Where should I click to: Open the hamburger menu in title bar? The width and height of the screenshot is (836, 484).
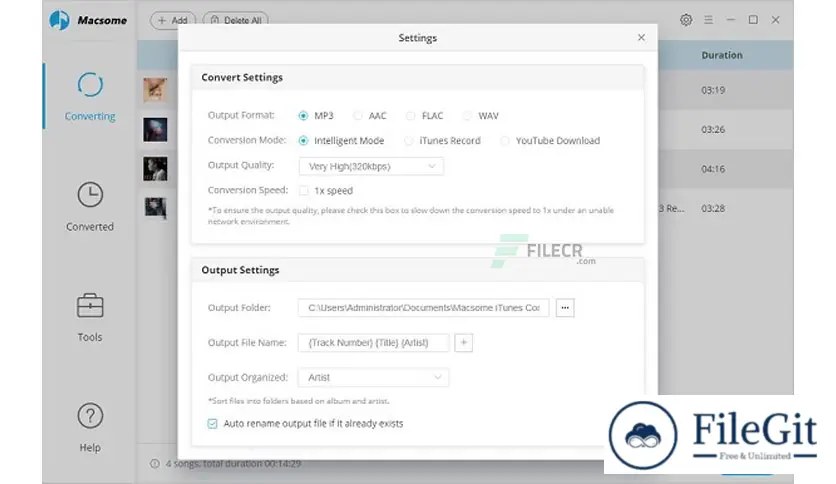coord(708,20)
